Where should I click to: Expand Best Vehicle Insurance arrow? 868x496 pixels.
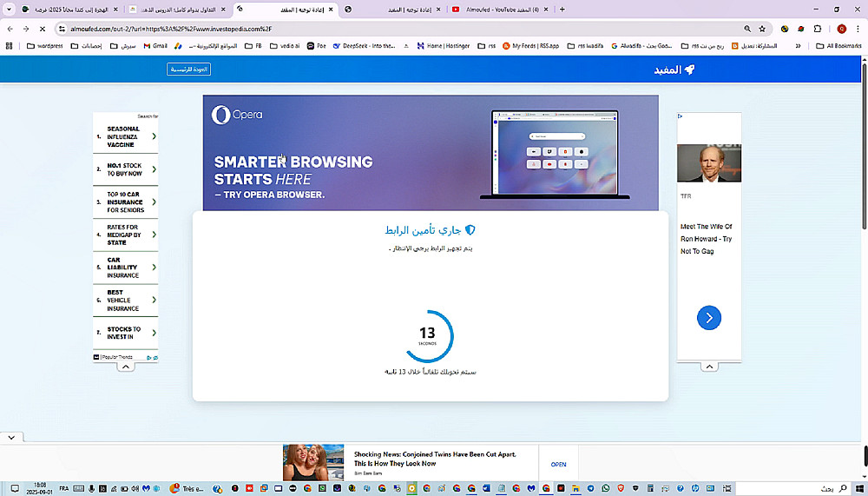pyautogui.click(x=154, y=300)
